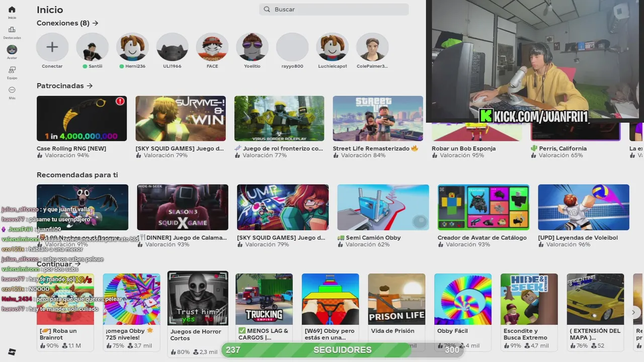Click the streamer webcam overlay
Viewport: 644px width, 362px height.
tap(535, 61)
